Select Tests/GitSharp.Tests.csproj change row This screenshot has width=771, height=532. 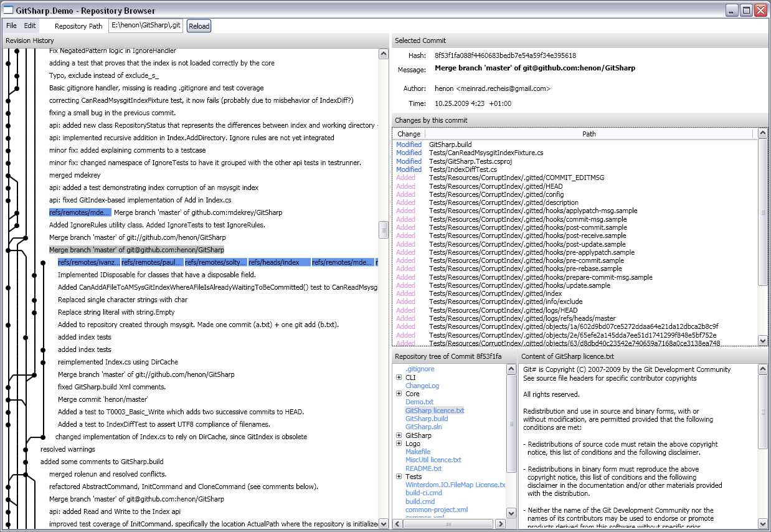click(x=575, y=161)
